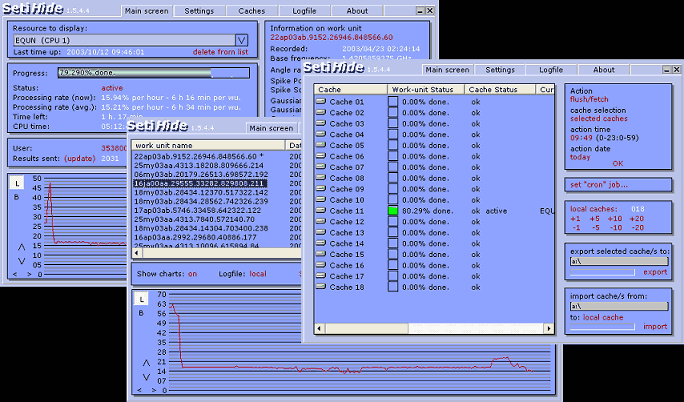Image resolution: width=684 pixels, height=402 pixels.
Task: Click the export link
Action: click(655, 272)
